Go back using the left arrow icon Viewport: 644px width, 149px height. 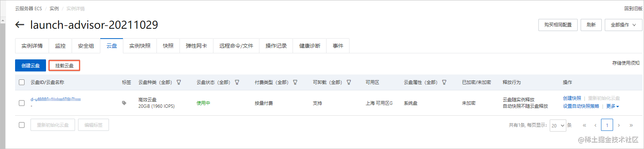pos(20,25)
